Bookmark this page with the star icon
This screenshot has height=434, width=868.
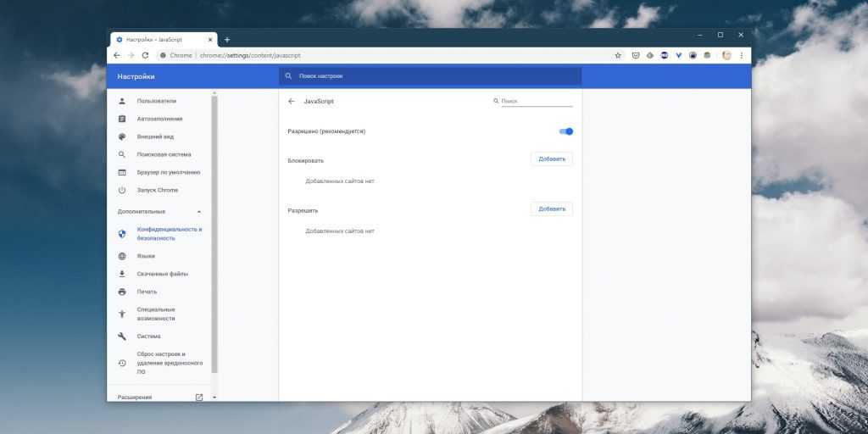[618, 55]
